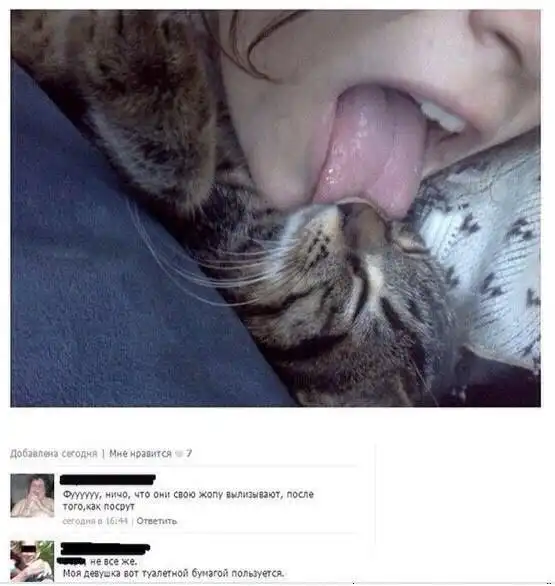Click the "сегодня в 16:44" comment timestamp
555x586 pixels.
95,521
